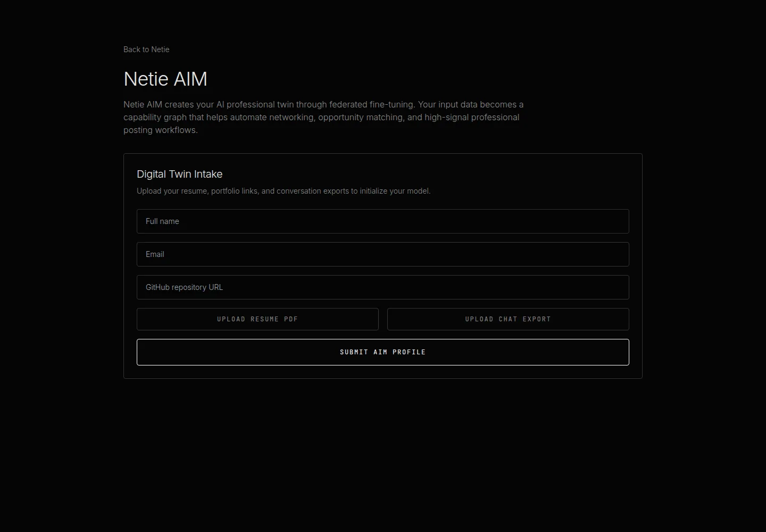766x532 pixels.
Task: Focus the Full name input field
Action: [x=383, y=221]
